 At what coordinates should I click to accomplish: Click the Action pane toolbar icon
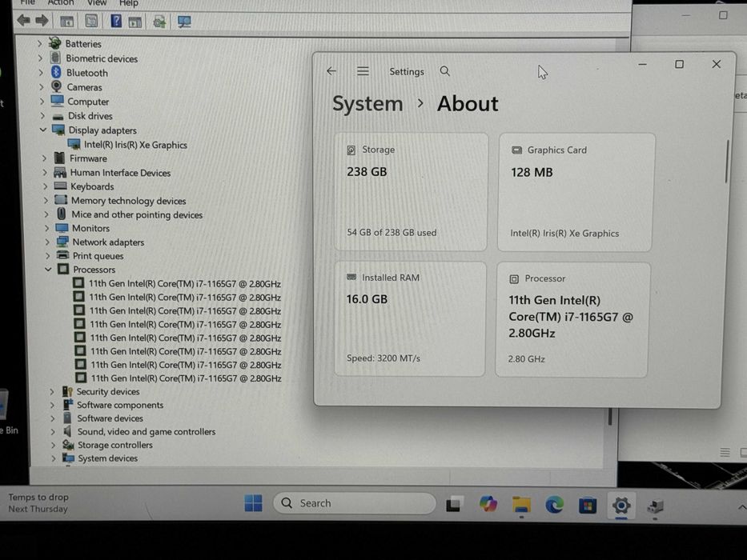point(135,22)
